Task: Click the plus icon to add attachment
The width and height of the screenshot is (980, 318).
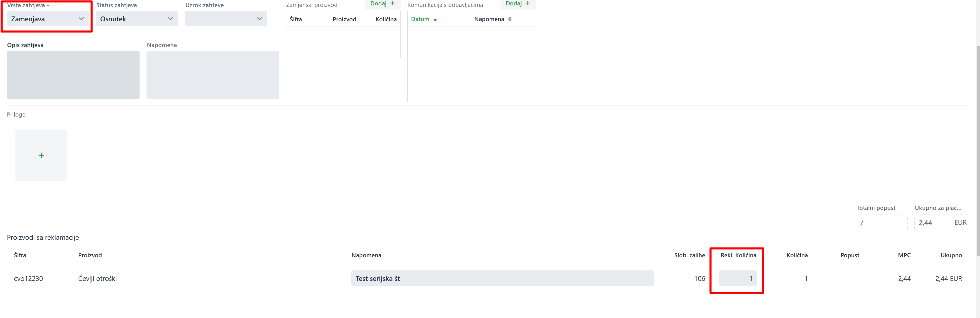Action: pyautogui.click(x=41, y=155)
